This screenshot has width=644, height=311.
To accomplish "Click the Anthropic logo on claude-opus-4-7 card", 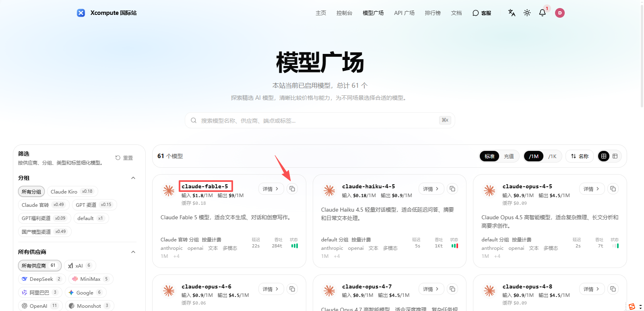I will 329,290.
